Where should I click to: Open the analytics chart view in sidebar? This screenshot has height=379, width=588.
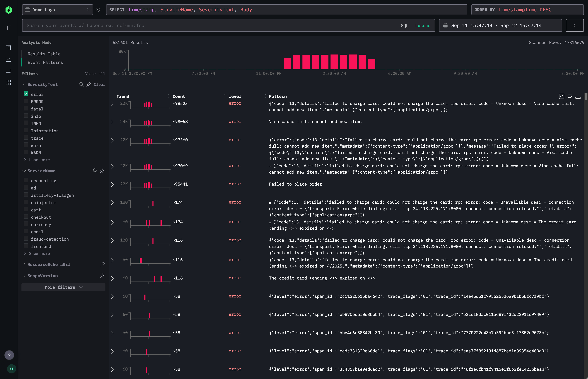(x=8, y=59)
